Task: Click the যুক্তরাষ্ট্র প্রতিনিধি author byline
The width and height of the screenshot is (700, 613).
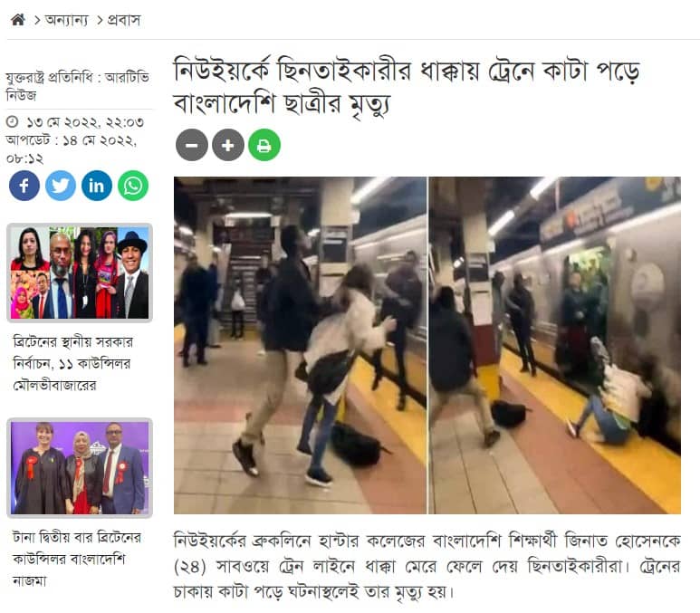Action: click(78, 86)
